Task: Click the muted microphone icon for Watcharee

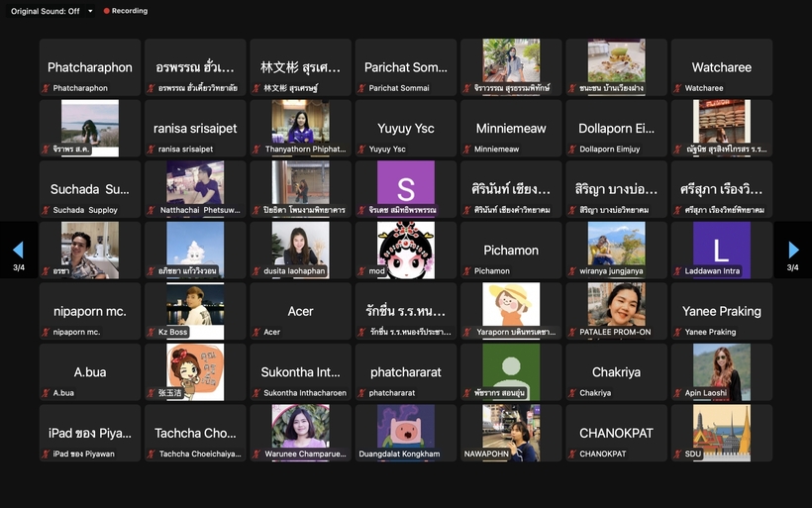Action: coord(678,88)
